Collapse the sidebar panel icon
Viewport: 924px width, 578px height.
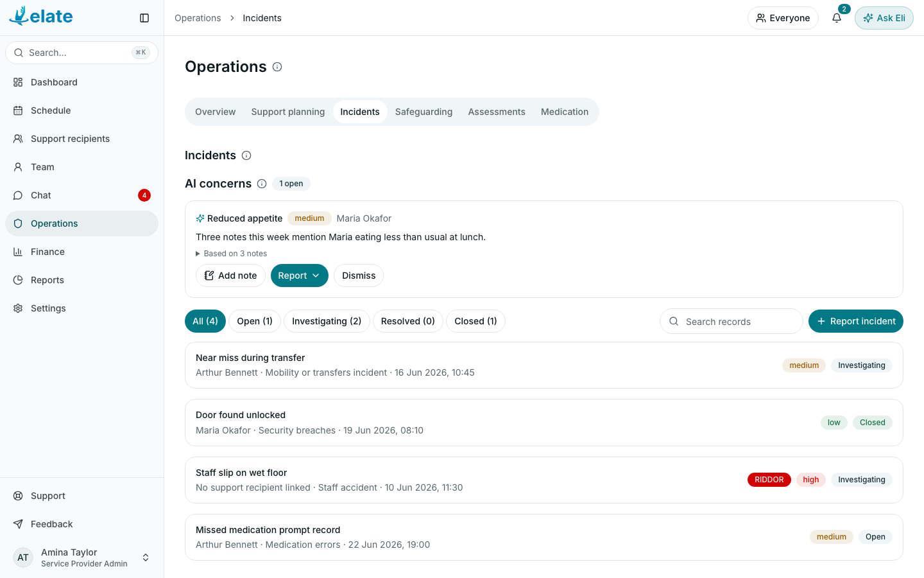[x=144, y=18]
